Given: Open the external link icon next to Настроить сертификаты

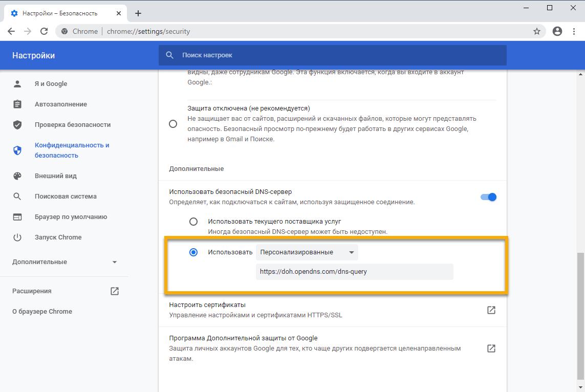Looking at the screenshot, I should [x=491, y=310].
